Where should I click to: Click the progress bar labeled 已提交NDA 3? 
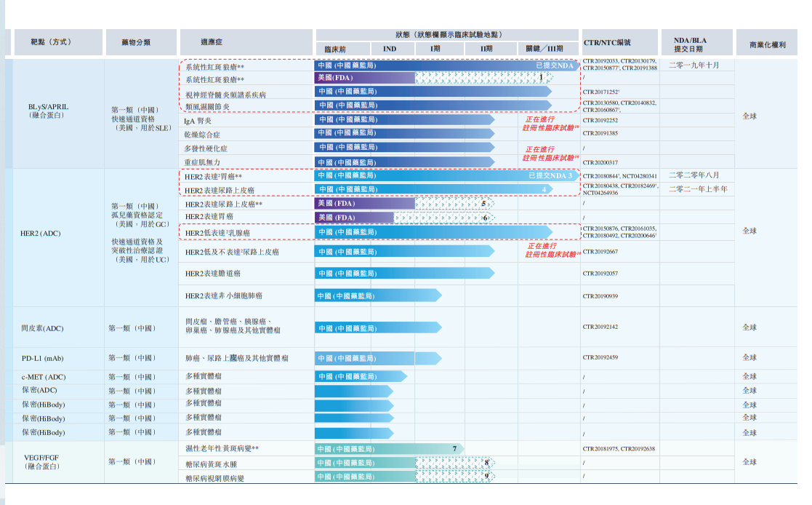click(445, 176)
